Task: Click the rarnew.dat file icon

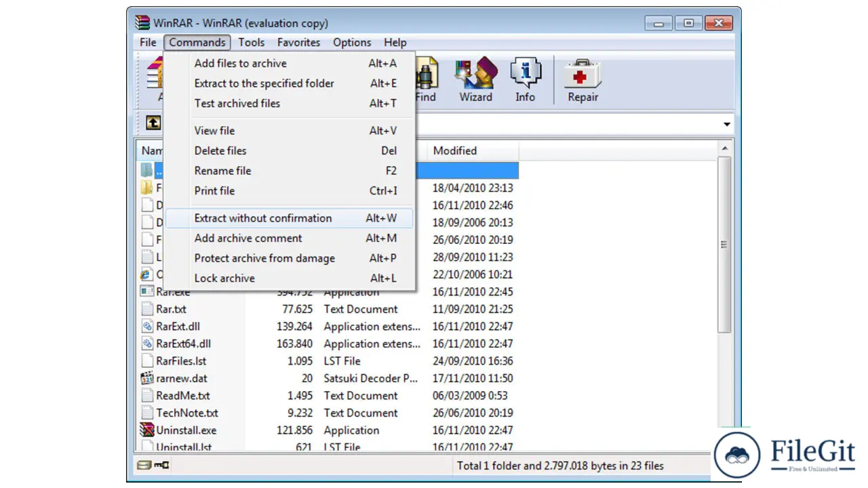Action: pos(147,378)
